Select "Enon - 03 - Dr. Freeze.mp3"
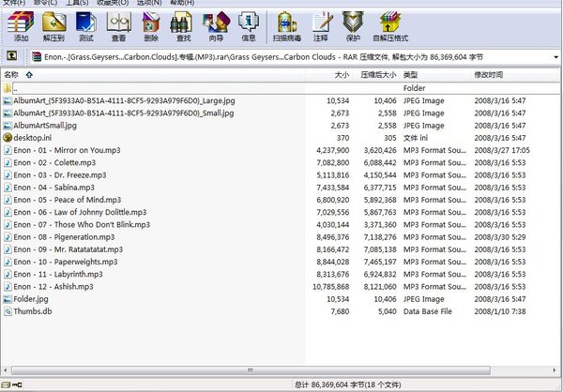The image size is (563, 392). 60,175
